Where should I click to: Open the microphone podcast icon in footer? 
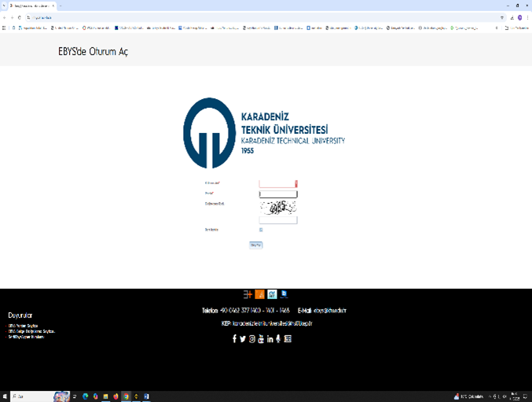click(278, 339)
